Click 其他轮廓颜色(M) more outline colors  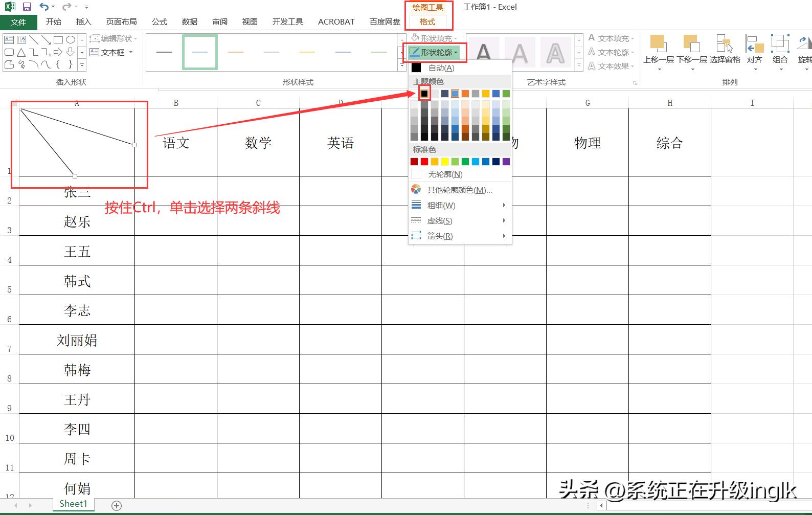point(459,190)
